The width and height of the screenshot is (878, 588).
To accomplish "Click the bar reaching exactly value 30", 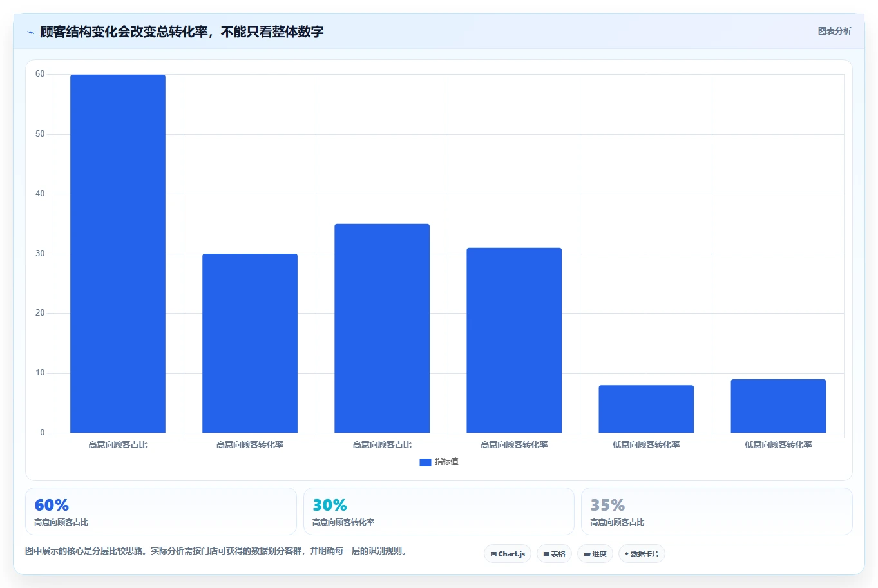I will [250, 343].
